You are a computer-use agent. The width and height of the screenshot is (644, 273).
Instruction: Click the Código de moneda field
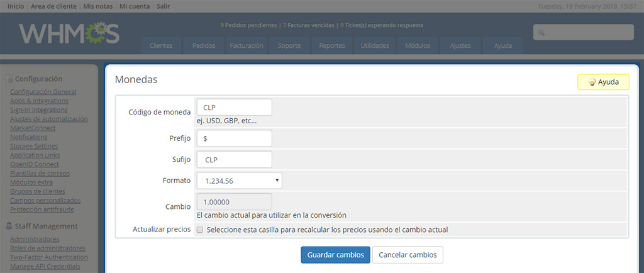[x=234, y=107]
